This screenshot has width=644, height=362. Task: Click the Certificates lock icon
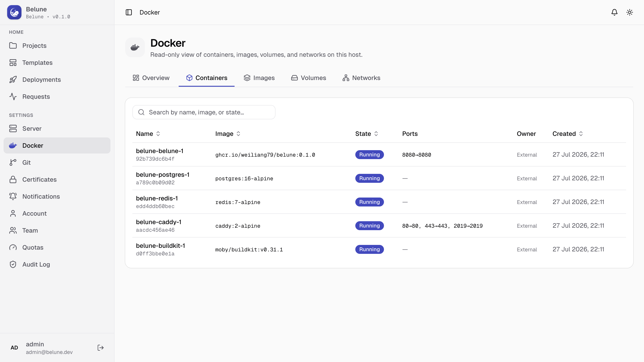pos(13,179)
